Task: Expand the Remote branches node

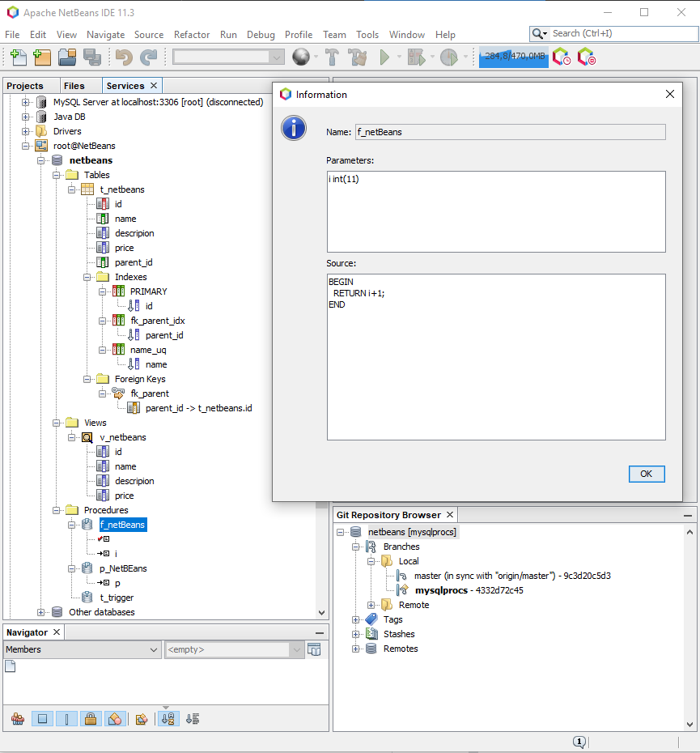Action: [x=371, y=605]
